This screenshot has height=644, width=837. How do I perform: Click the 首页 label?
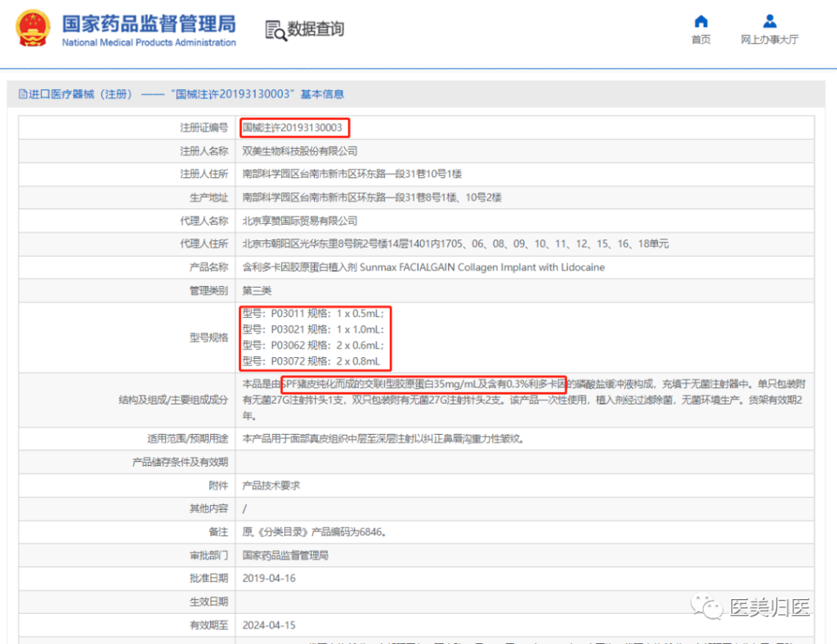pyautogui.click(x=700, y=39)
